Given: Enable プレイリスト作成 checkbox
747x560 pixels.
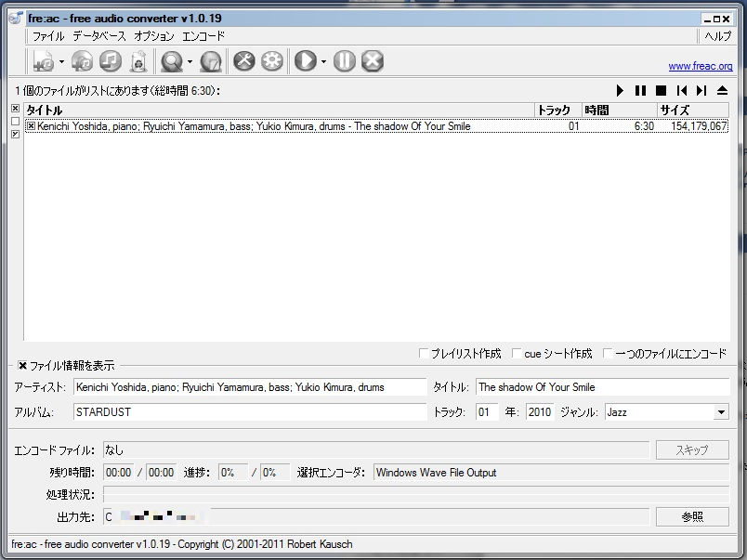Looking at the screenshot, I should pos(424,353).
